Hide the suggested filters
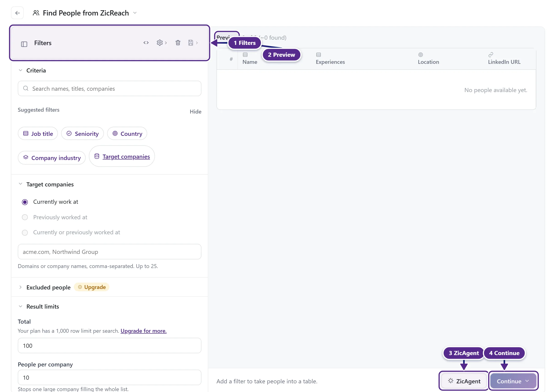This screenshot has height=392, width=556. [196, 111]
